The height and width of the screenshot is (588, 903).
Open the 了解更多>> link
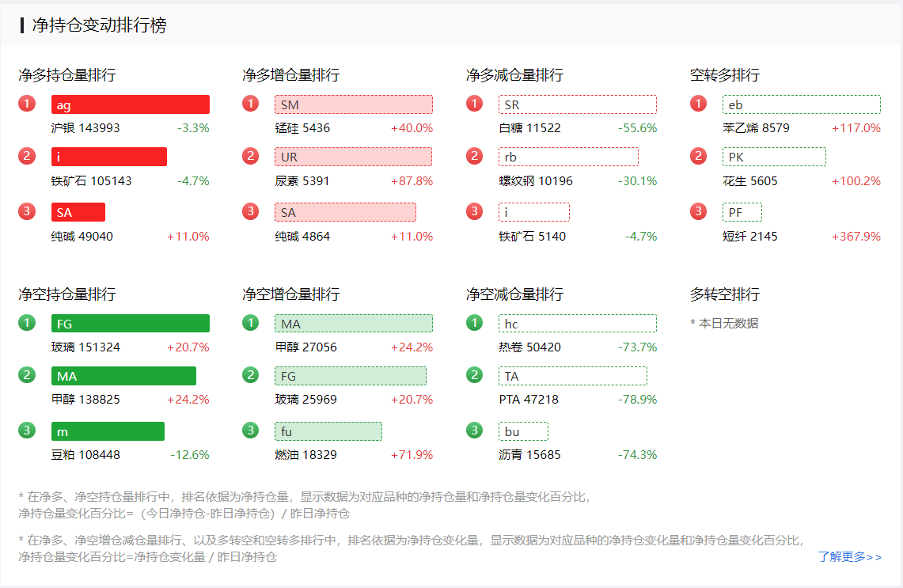(849, 556)
